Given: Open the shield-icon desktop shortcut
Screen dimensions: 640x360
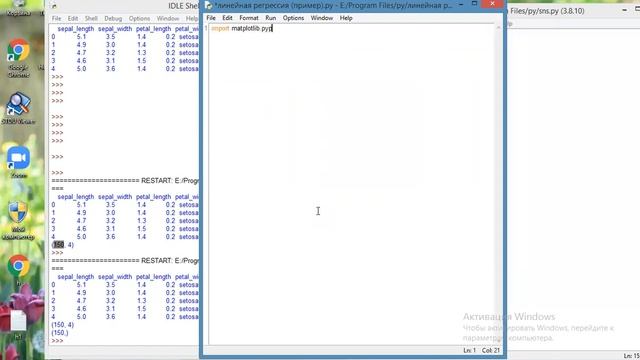Looking at the screenshot, I should point(18,220).
